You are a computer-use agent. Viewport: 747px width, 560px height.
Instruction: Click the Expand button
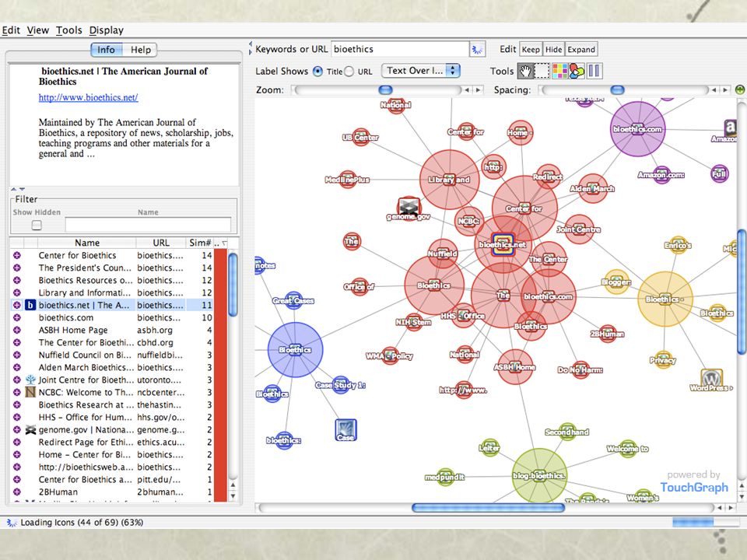(x=581, y=49)
